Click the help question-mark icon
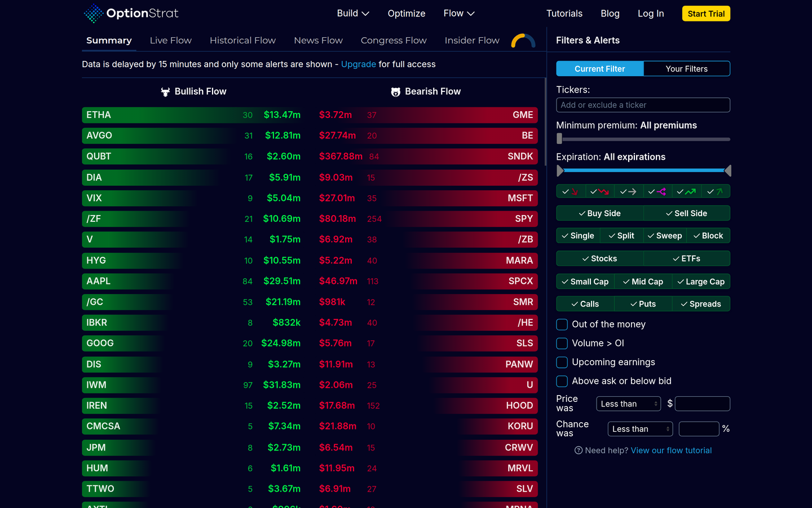Viewport: 812px width, 508px height. [579, 450]
